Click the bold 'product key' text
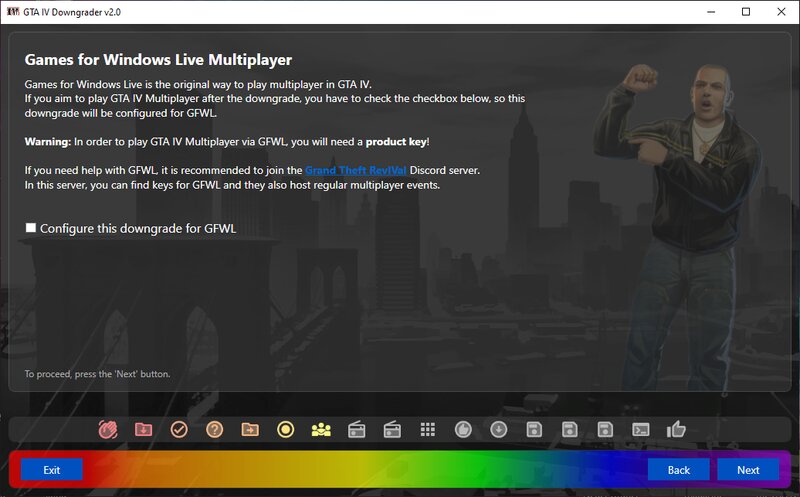The image size is (800, 497). (396, 142)
